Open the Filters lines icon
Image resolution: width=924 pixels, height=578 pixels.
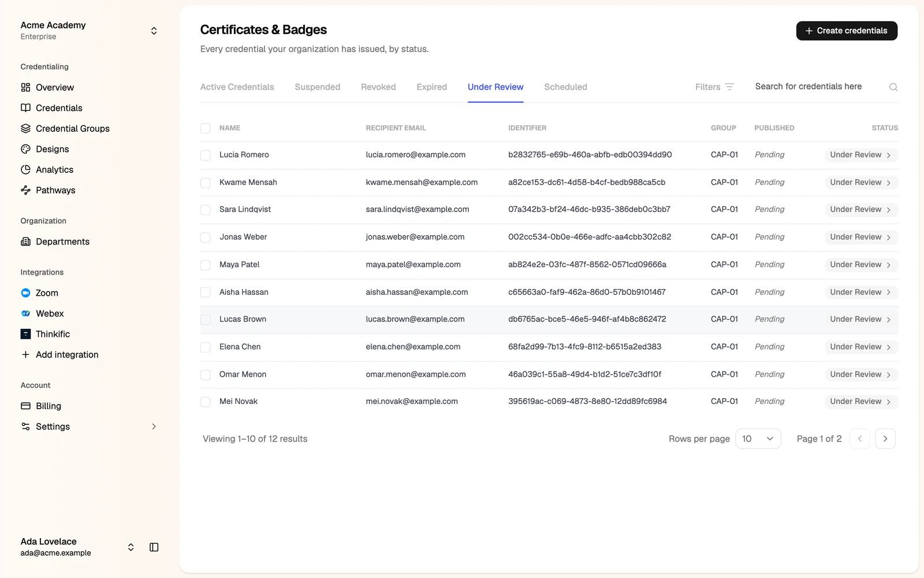click(729, 87)
